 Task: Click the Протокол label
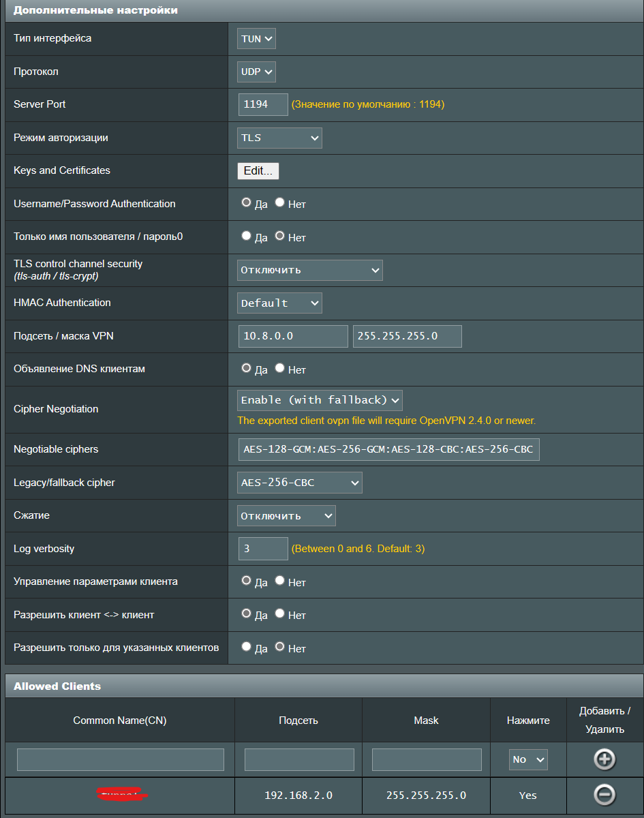36,72
